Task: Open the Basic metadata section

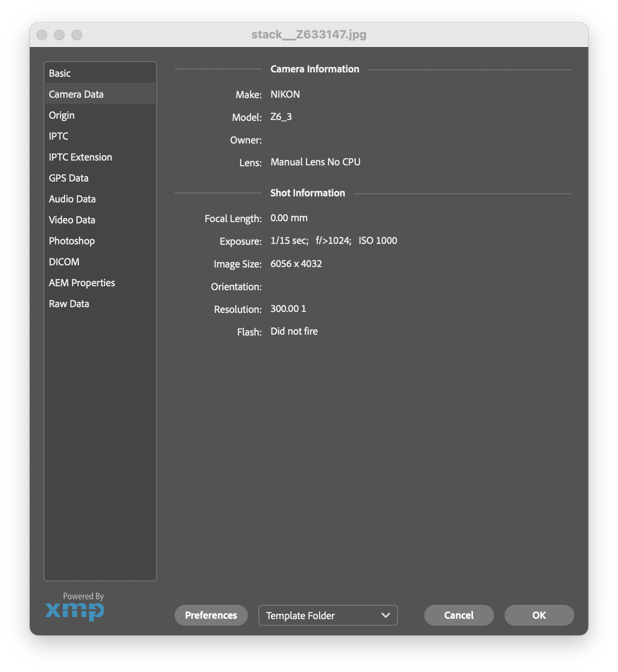Action: (100, 73)
